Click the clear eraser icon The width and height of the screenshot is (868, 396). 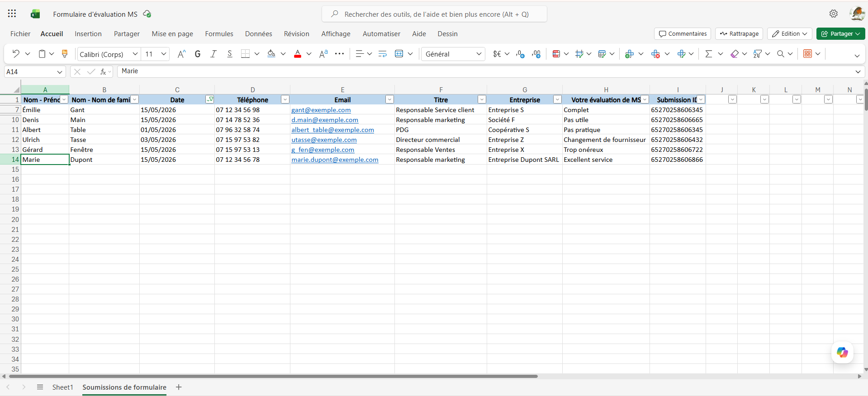click(735, 54)
